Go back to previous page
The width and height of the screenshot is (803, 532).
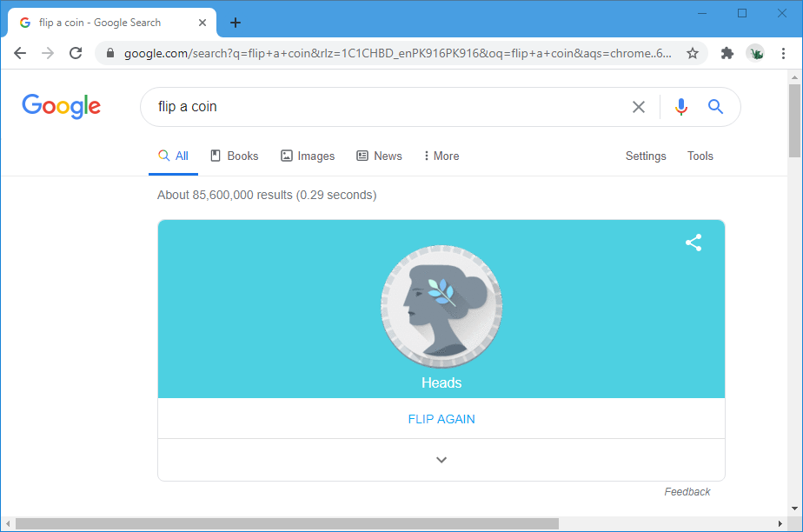(20, 53)
